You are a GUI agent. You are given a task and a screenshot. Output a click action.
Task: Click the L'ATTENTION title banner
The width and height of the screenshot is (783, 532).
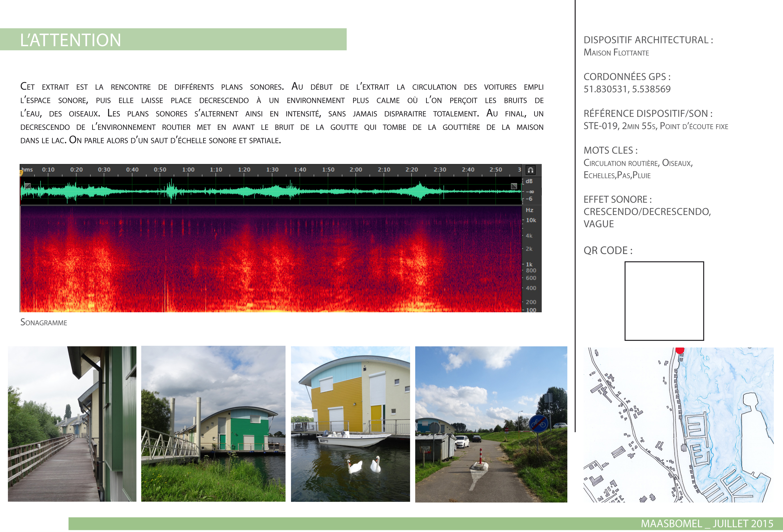click(x=173, y=39)
